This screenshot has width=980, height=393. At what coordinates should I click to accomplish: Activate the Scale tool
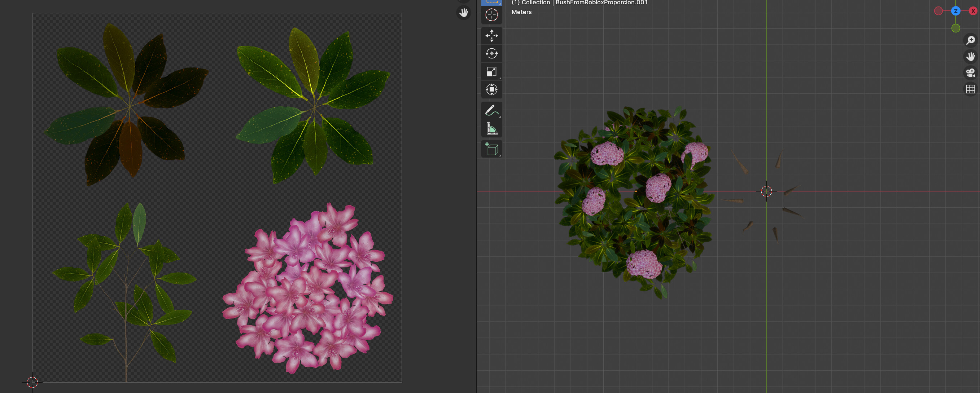(x=491, y=71)
